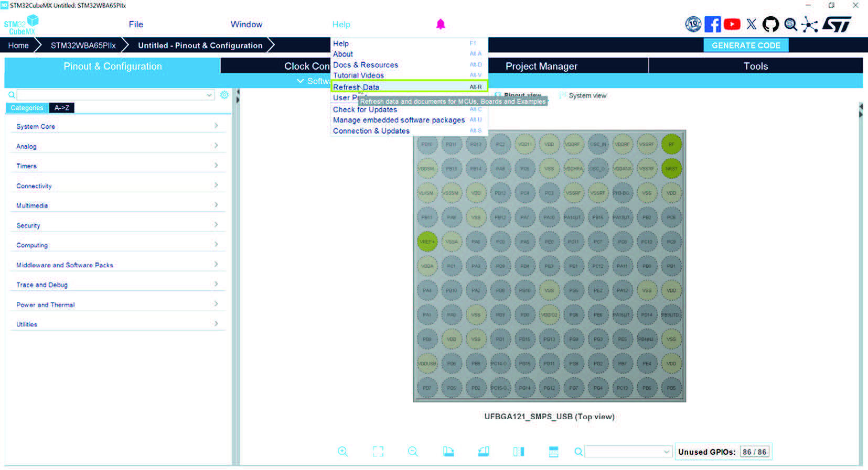Click the GENERATE CODE button

point(746,46)
